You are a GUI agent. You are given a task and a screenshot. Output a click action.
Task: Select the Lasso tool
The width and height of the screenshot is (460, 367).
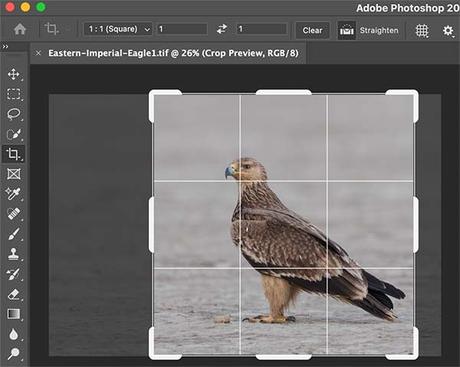(x=13, y=114)
